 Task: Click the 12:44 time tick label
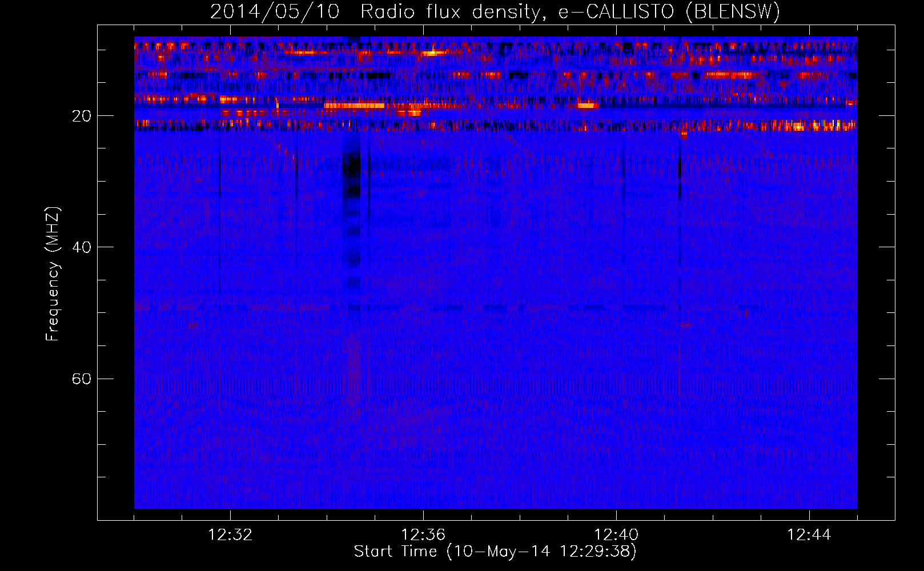click(x=809, y=535)
